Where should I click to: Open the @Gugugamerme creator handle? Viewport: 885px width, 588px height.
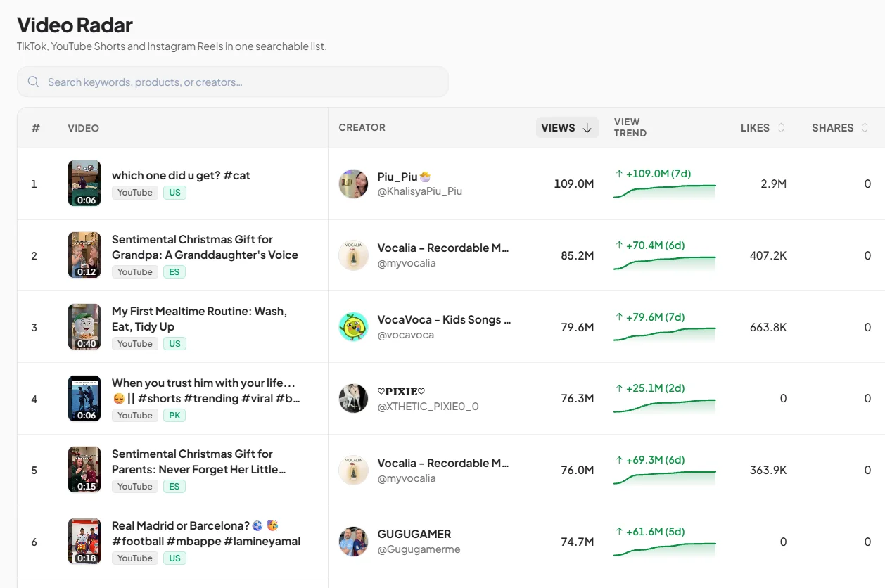point(419,549)
